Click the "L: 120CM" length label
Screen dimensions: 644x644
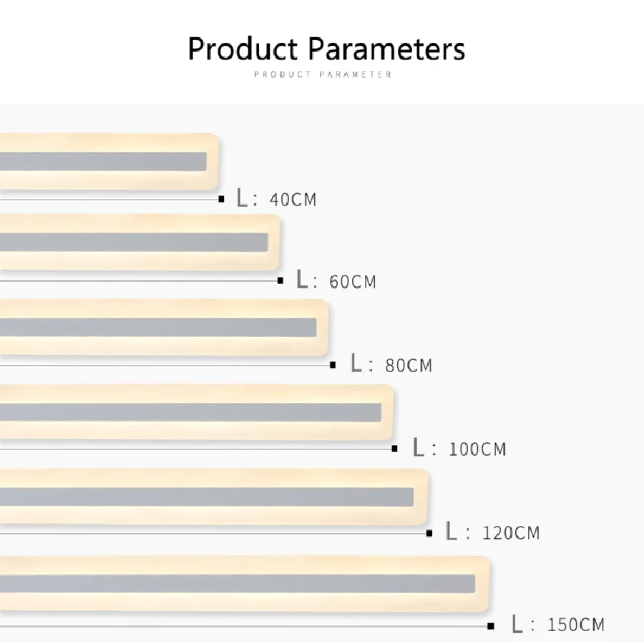point(492,532)
